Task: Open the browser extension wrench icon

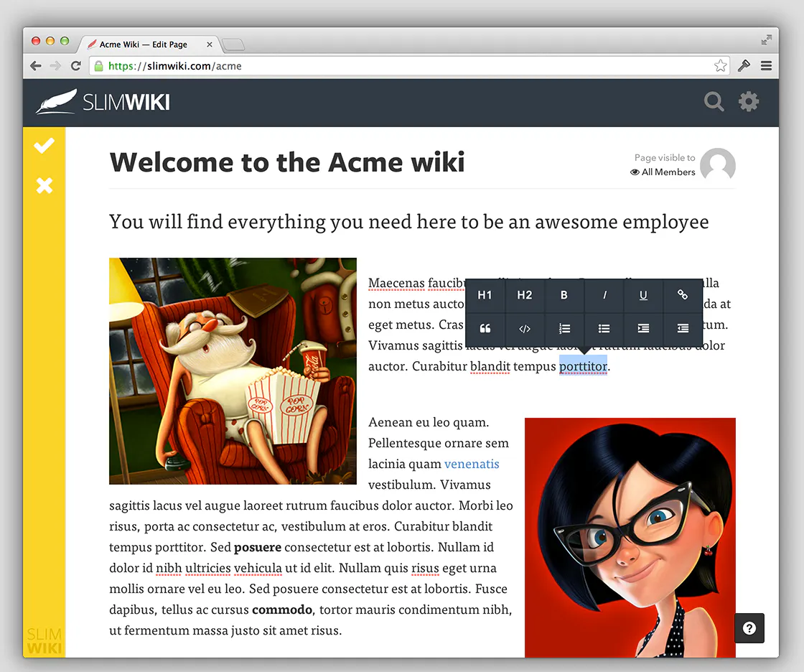Action: click(744, 65)
